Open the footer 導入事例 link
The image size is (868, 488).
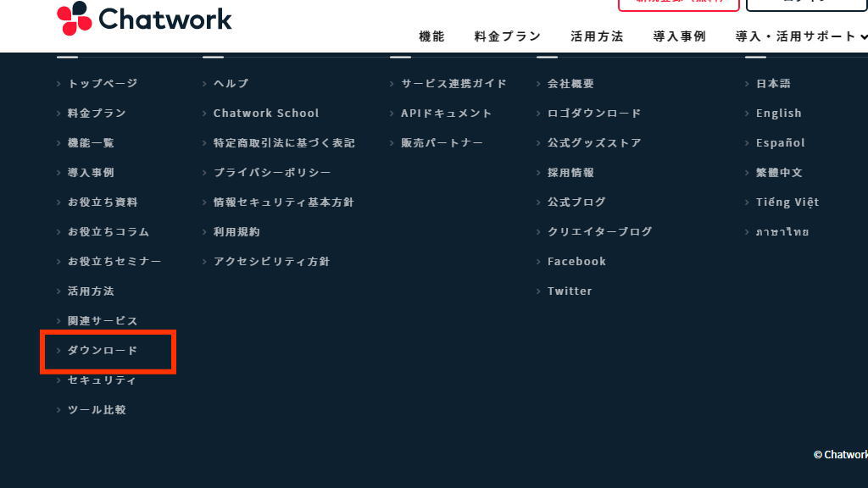tap(91, 173)
